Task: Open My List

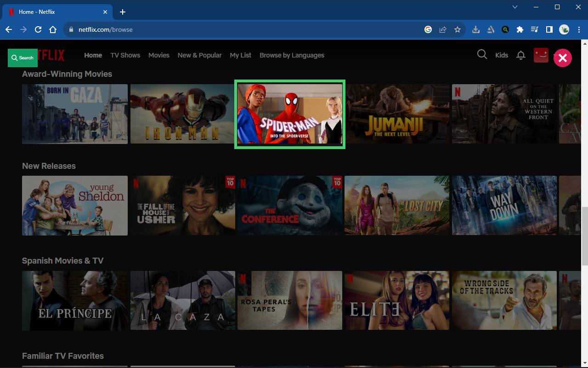Action: pos(241,55)
